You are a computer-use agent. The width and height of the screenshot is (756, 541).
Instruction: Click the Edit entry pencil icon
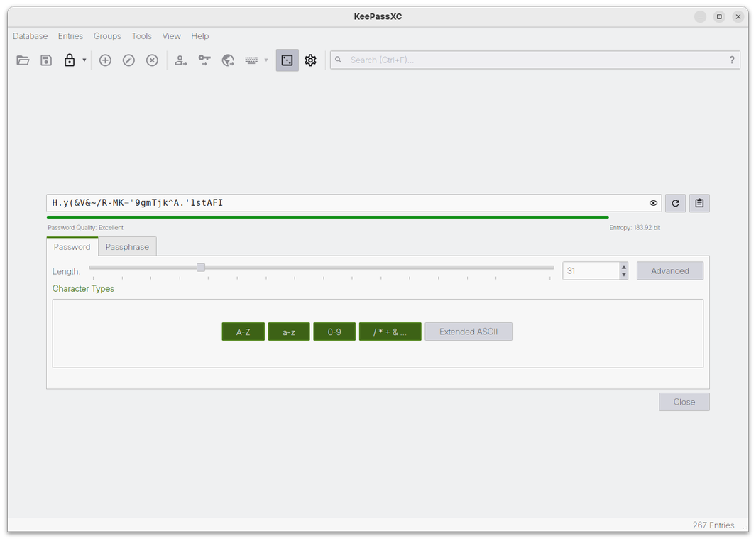pos(128,60)
